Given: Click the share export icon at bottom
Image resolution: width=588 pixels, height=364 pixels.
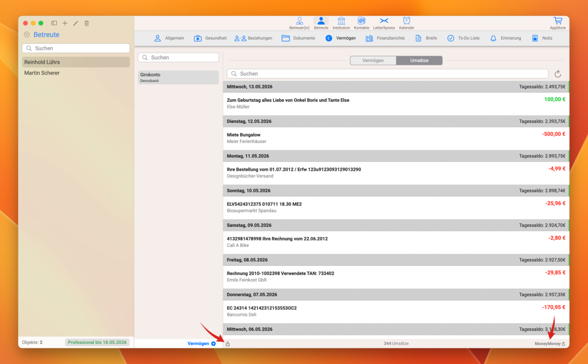Looking at the screenshot, I should 227,344.
